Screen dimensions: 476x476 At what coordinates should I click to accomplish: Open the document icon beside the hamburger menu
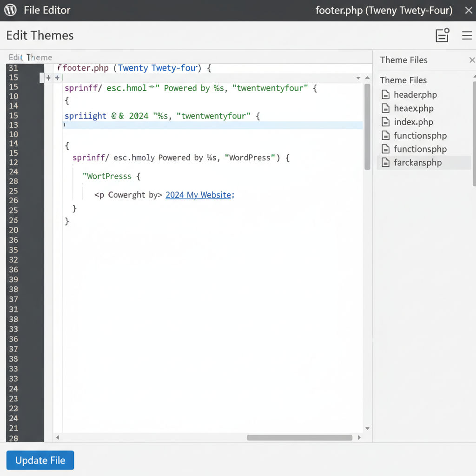(442, 35)
